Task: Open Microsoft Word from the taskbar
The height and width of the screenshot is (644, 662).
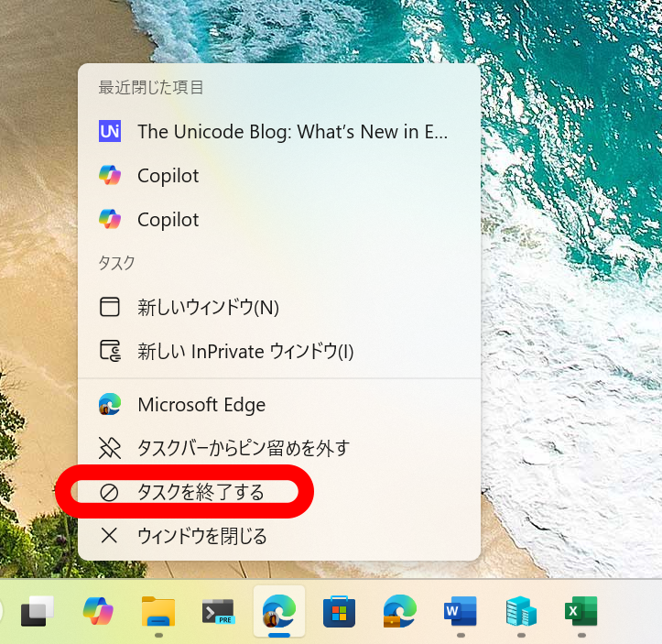Action: 461,611
